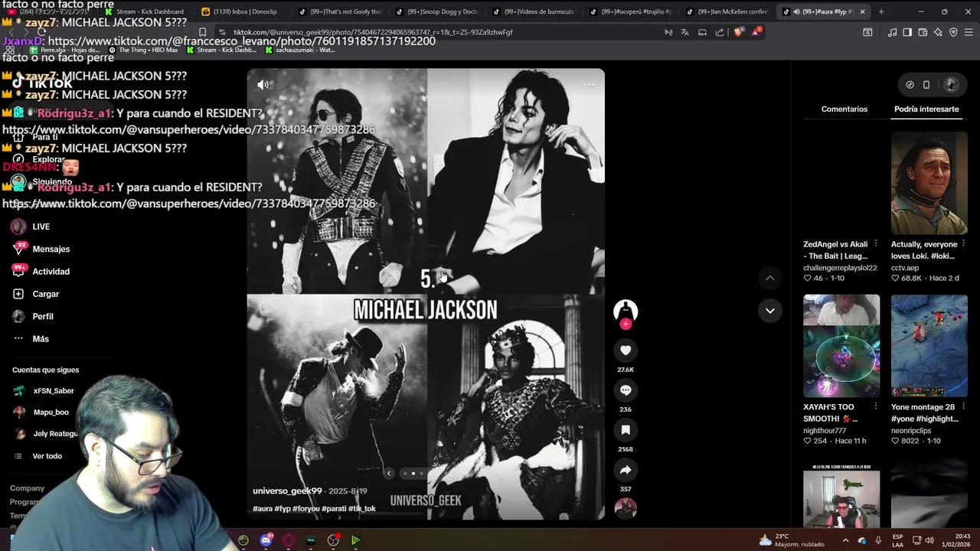Screen dimensions: 980x551
Task: Like the Michael Jackson post
Action: click(x=626, y=350)
